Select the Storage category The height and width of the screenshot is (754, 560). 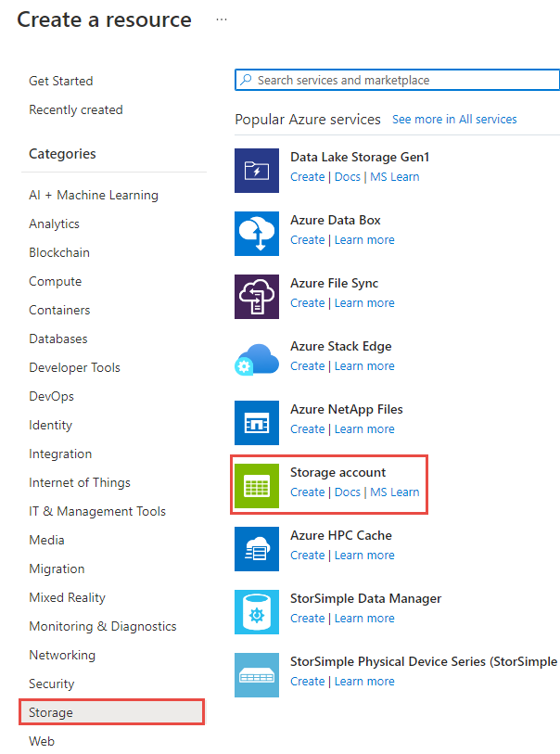click(x=51, y=711)
